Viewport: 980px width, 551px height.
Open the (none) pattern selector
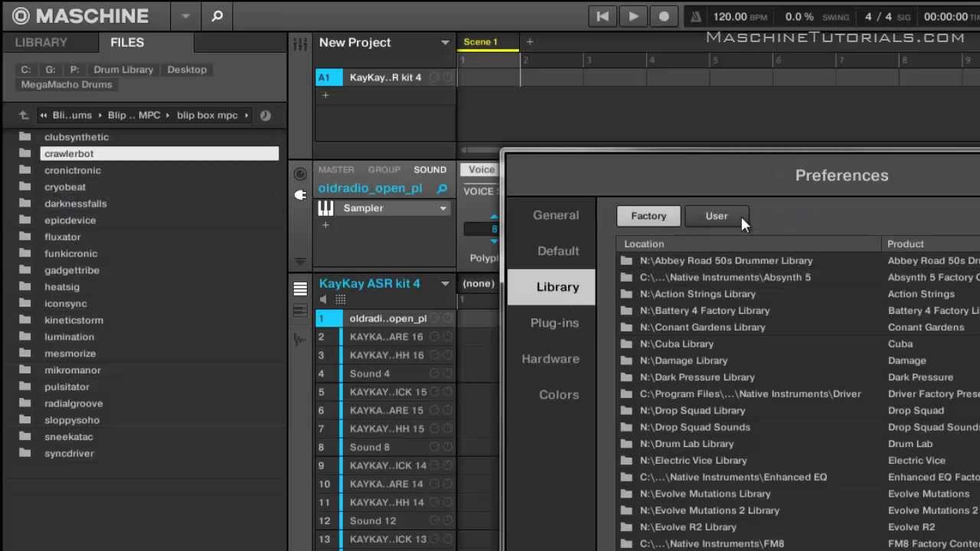coord(479,284)
